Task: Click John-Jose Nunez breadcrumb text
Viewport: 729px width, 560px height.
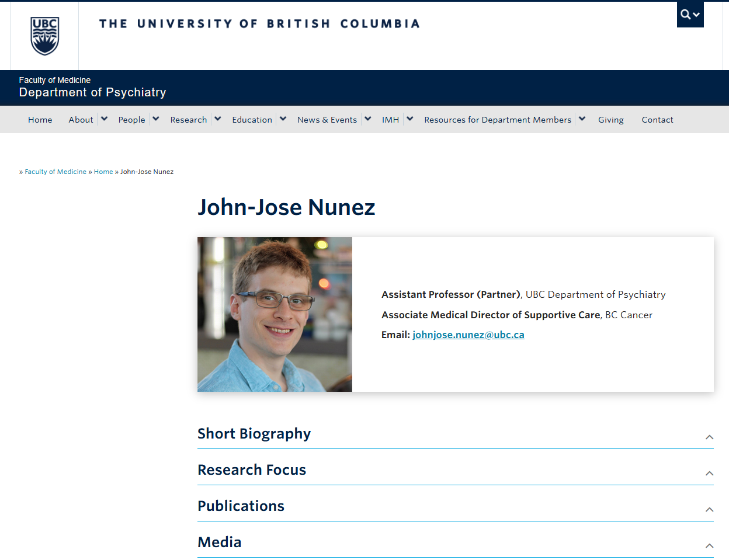Action: pos(147,172)
